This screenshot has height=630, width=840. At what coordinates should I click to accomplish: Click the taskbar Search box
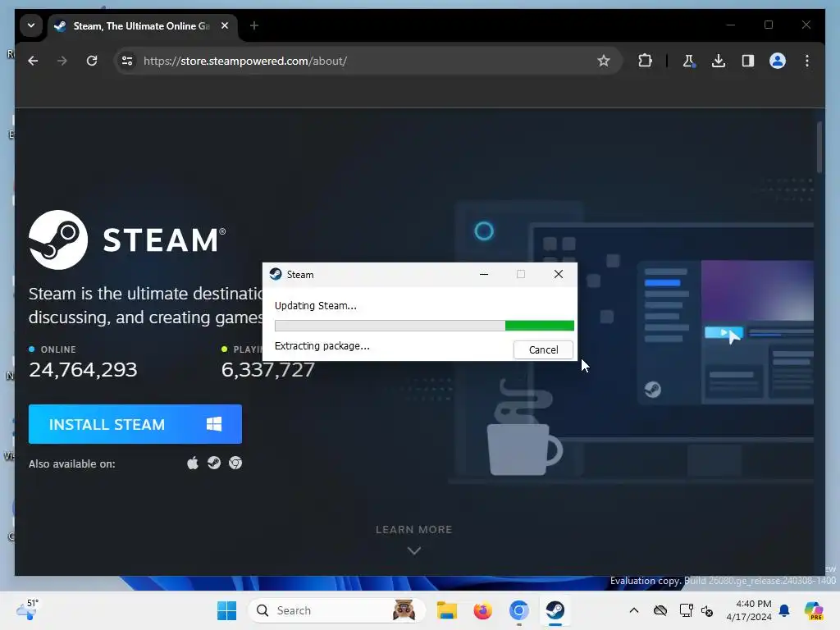point(336,610)
